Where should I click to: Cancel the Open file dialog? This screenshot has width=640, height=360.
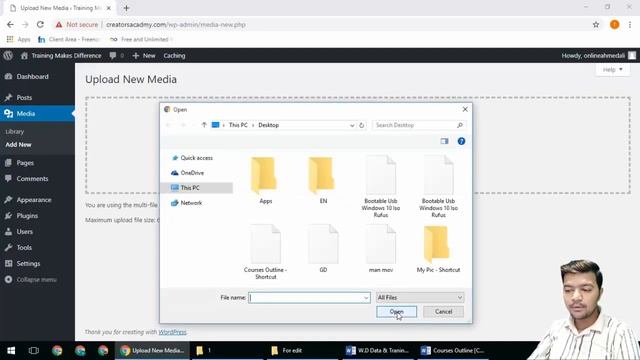[x=443, y=312]
